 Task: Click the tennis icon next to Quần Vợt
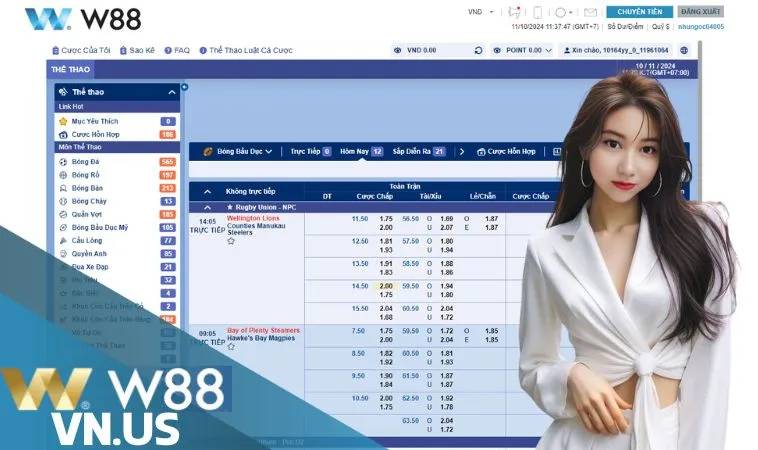63,214
